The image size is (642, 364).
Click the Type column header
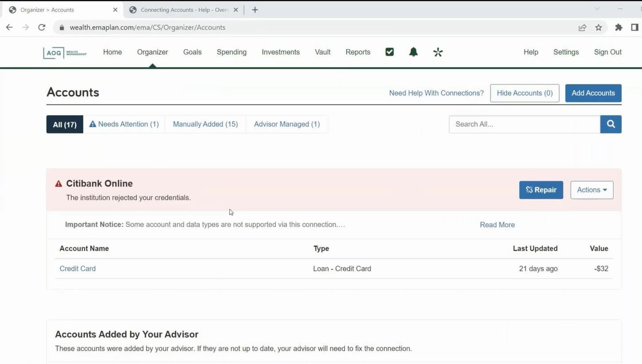(x=321, y=249)
